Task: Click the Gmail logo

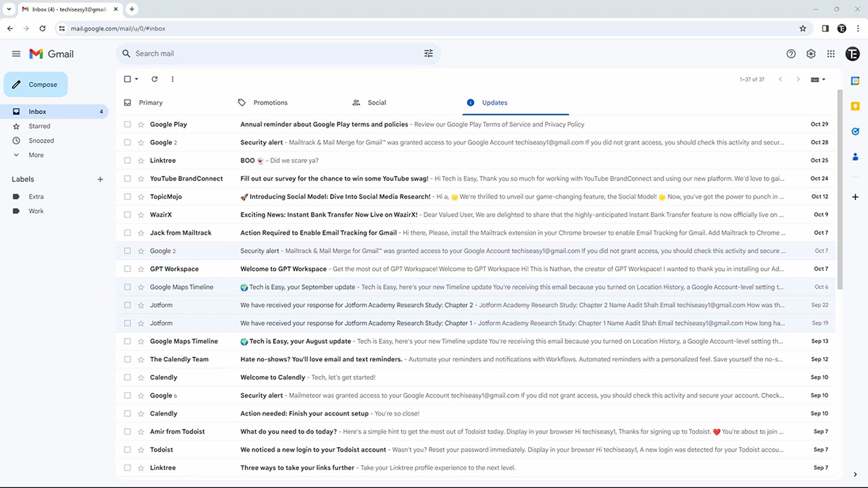Action: coord(52,54)
